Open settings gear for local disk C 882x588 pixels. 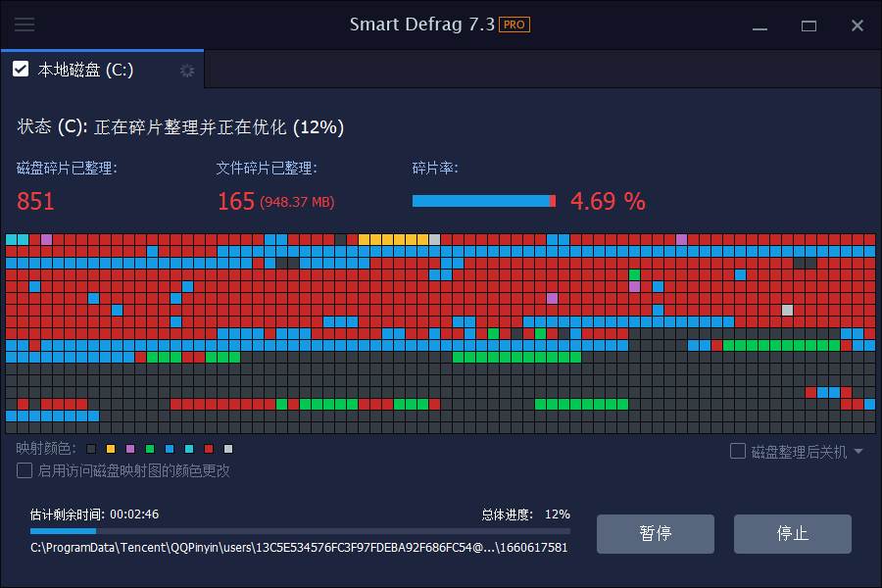pyautogui.click(x=187, y=71)
